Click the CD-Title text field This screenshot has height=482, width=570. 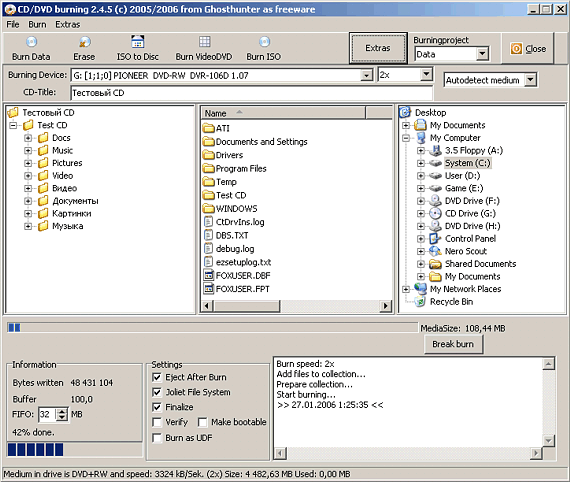pos(252,93)
